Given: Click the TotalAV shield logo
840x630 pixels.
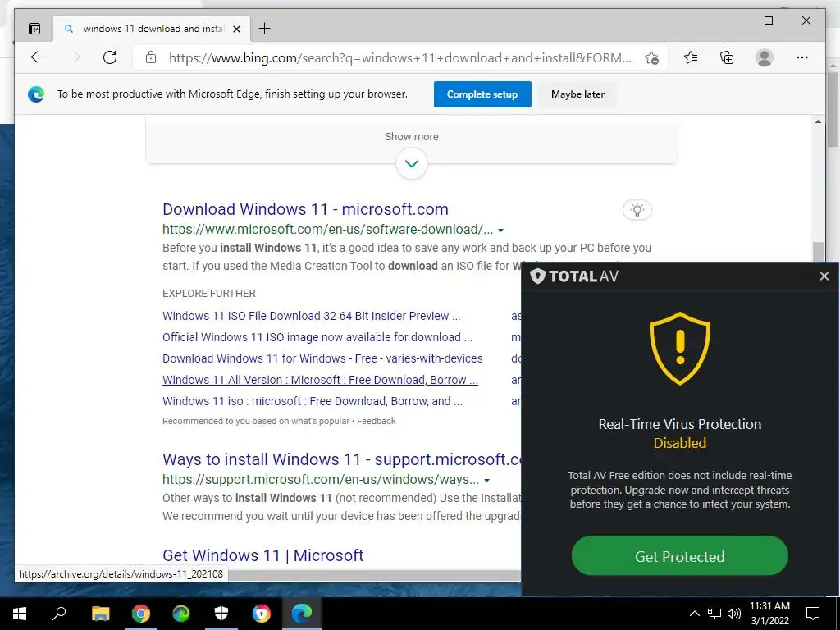Looking at the screenshot, I should pyautogui.click(x=538, y=276).
